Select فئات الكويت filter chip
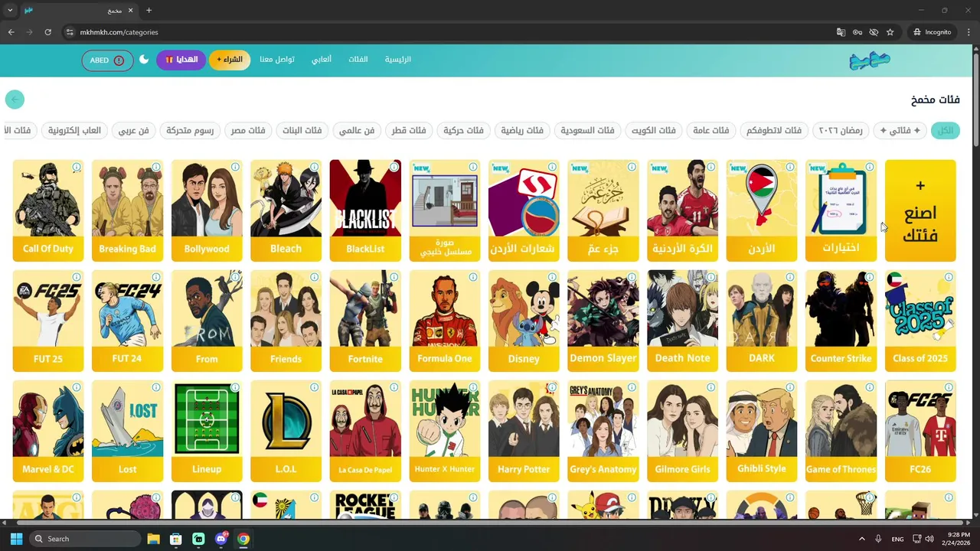 (653, 131)
